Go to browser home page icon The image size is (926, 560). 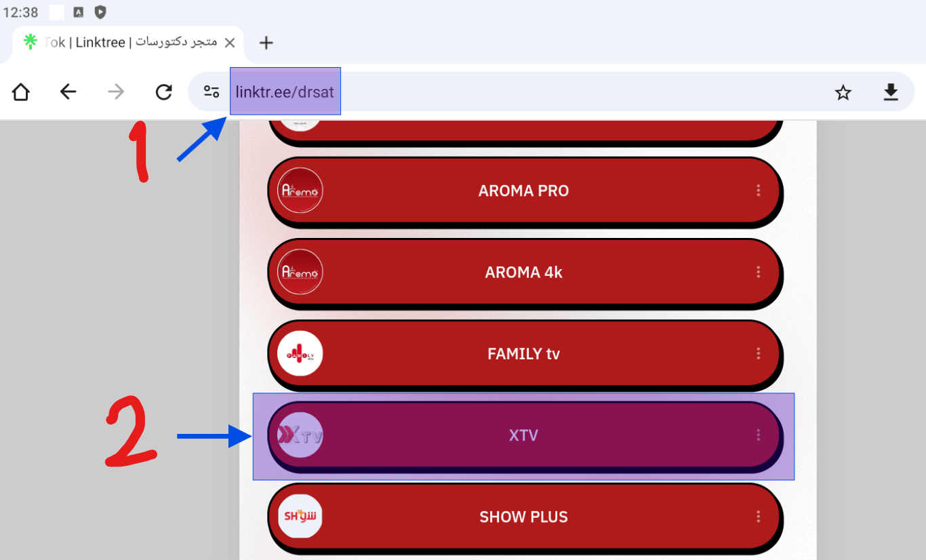point(21,92)
